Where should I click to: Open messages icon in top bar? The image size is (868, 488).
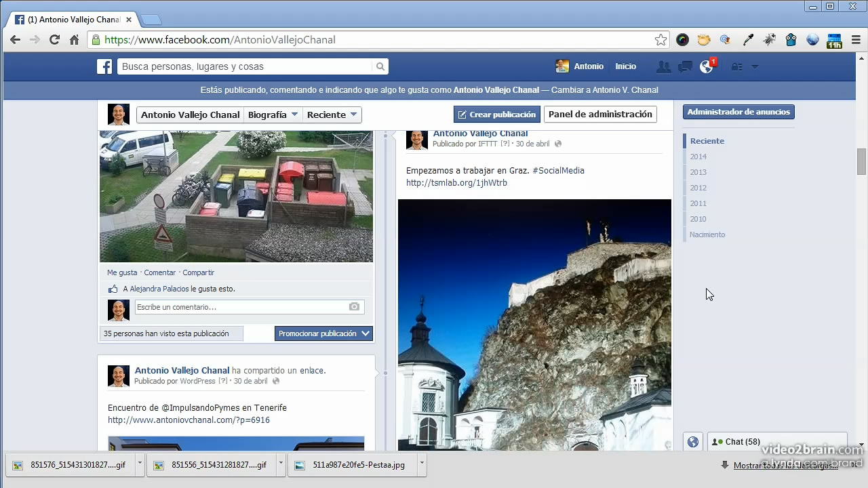click(x=685, y=66)
